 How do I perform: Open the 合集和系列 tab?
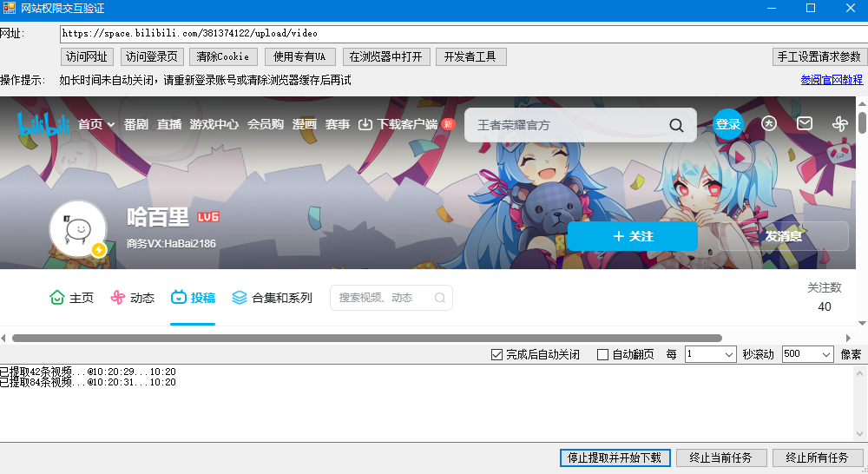click(272, 298)
